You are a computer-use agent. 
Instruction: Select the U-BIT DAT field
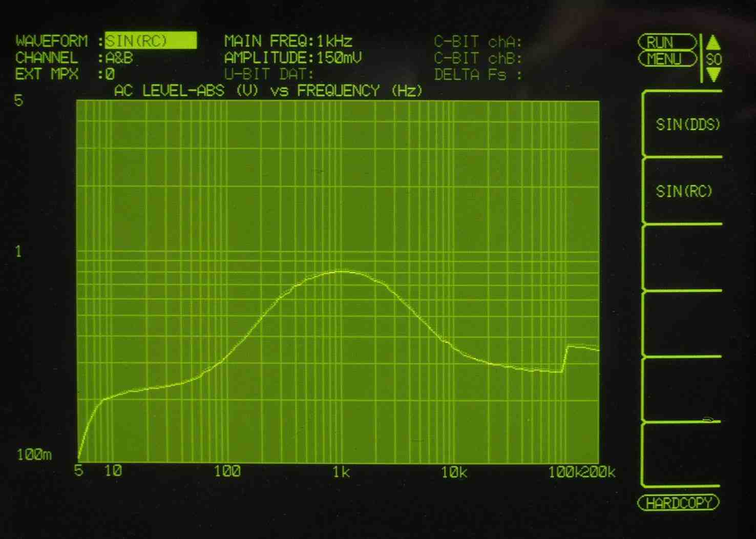point(269,75)
